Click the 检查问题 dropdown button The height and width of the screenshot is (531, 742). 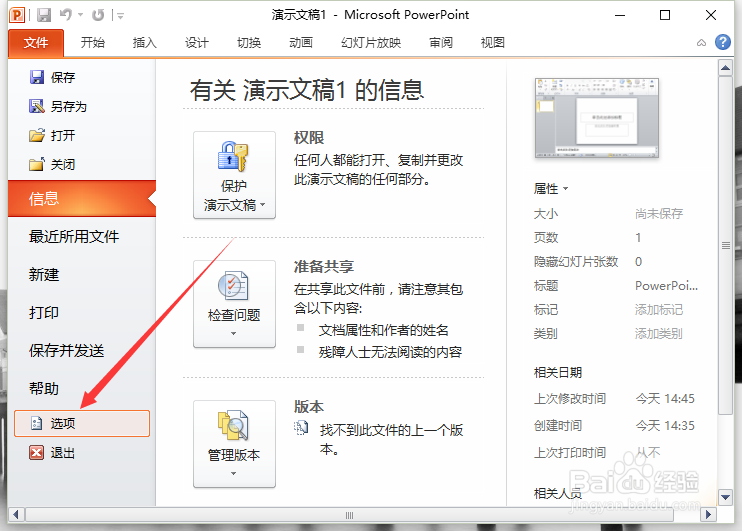[234, 304]
